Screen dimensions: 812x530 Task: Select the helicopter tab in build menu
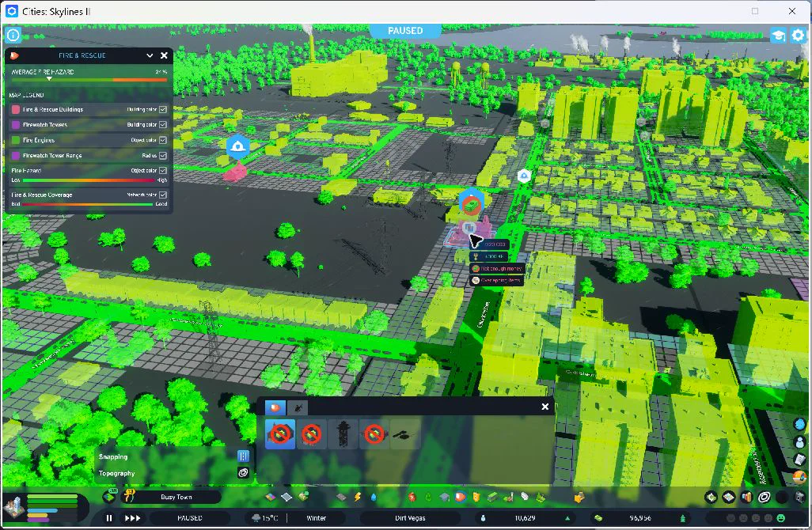point(298,408)
